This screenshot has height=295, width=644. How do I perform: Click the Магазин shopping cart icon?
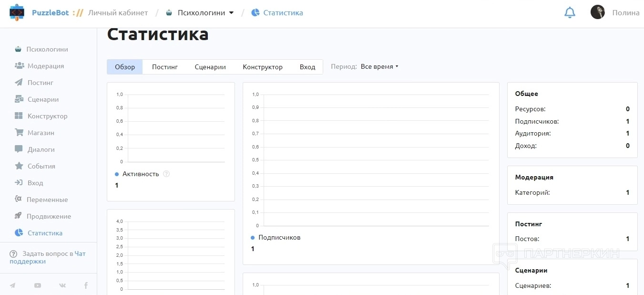(x=19, y=133)
